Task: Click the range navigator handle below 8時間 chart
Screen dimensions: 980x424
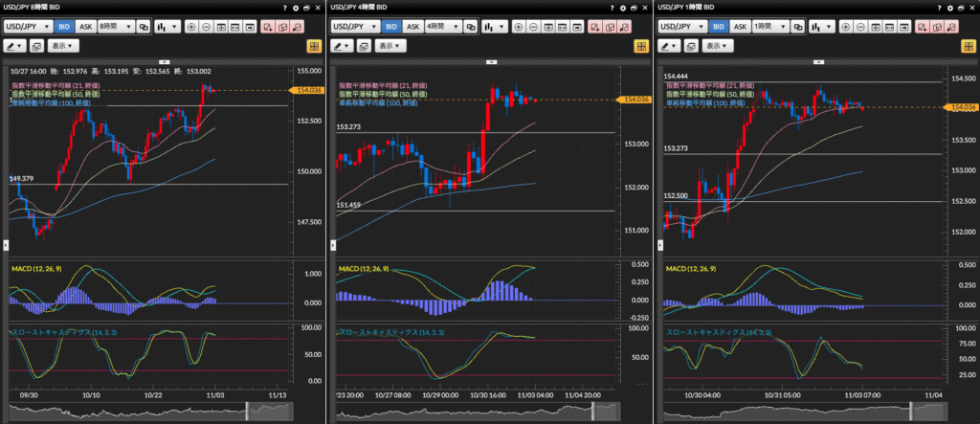Action: point(247,411)
